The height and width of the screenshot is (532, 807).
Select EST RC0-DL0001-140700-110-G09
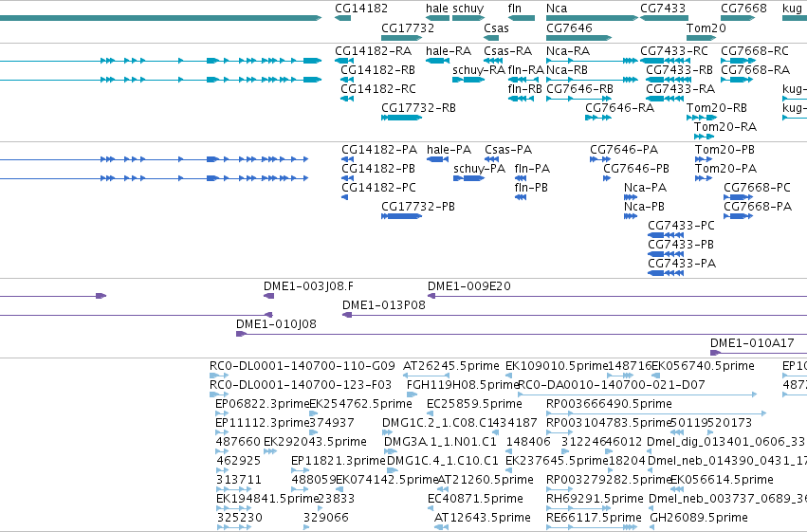click(x=303, y=366)
